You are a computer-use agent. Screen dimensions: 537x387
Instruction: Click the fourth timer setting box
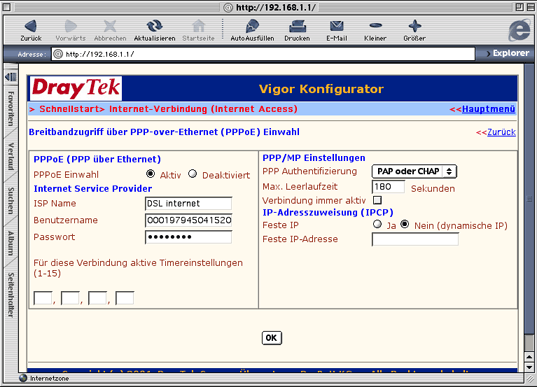click(125, 298)
